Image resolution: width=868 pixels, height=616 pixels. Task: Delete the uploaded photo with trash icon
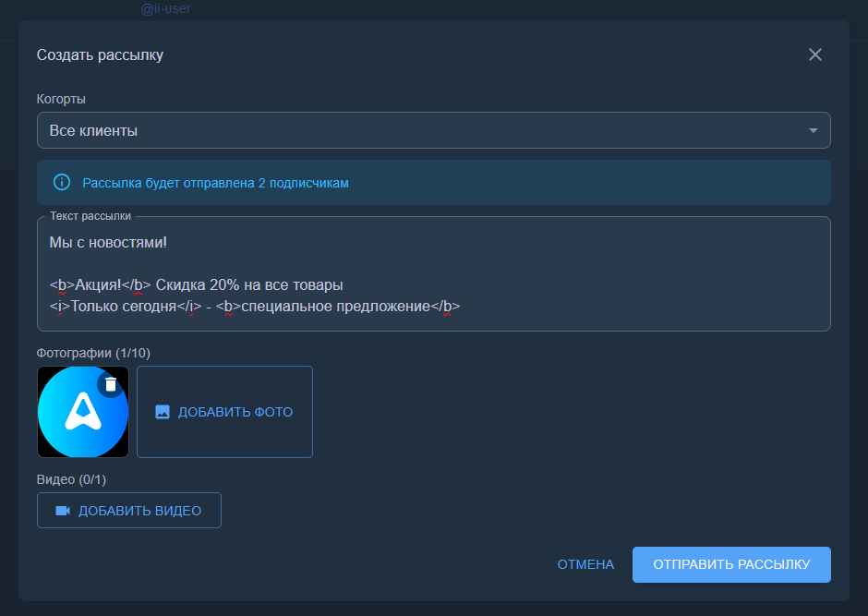click(110, 384)
